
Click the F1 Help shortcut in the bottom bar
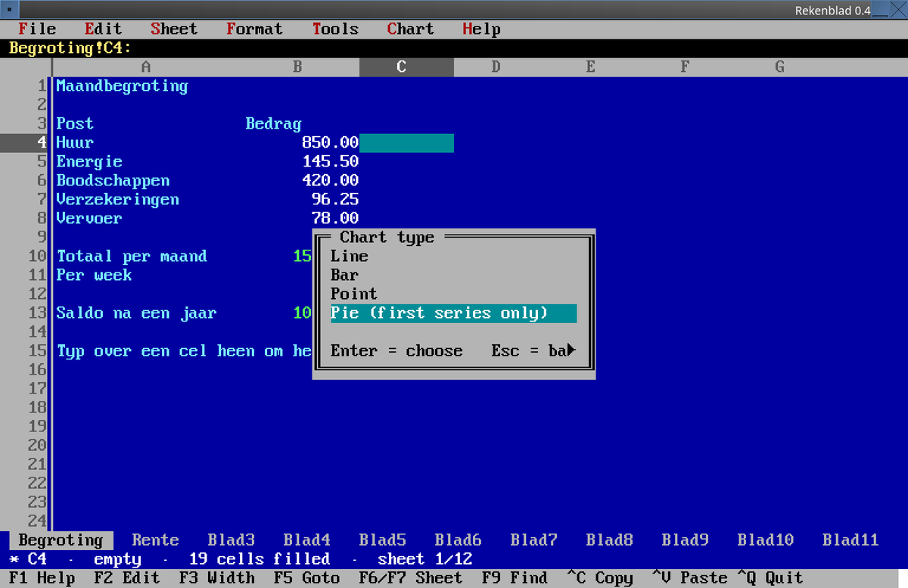(42, 578)
